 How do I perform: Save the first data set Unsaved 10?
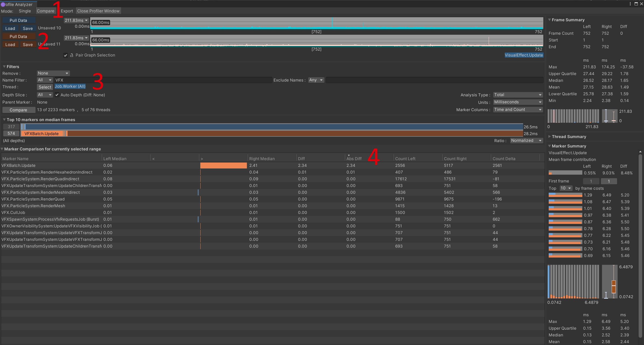coord(28,29)
